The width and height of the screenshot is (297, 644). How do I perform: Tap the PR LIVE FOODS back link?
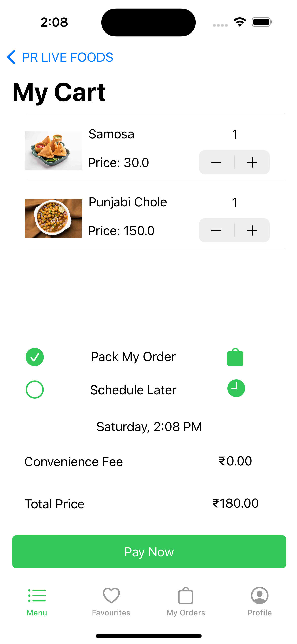coord(68,57)
